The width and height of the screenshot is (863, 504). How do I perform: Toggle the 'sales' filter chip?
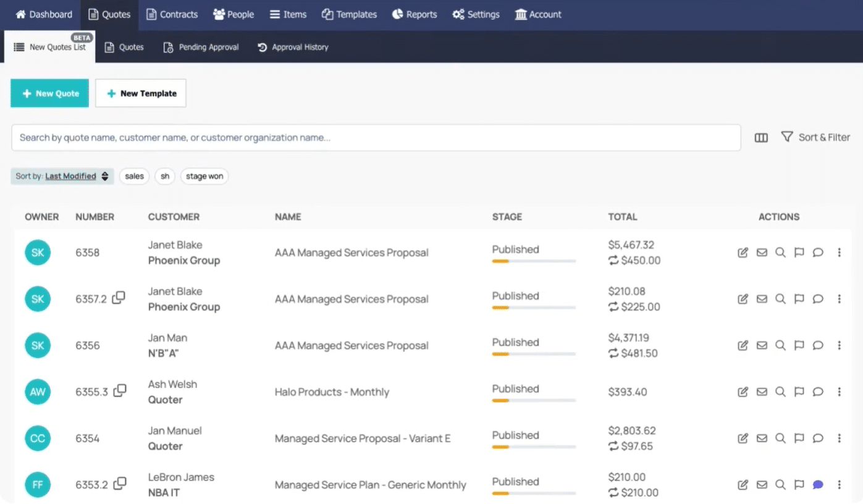pyautogui.click(x=134, y=176)
